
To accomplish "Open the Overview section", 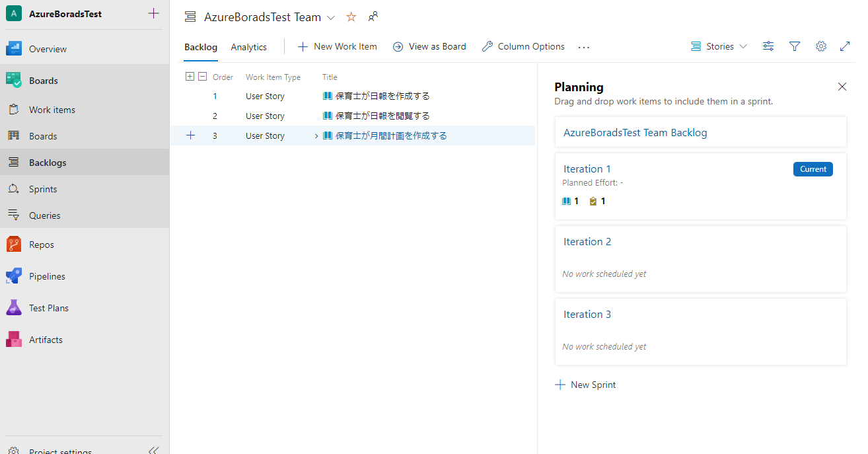I will tap(48, 49).
